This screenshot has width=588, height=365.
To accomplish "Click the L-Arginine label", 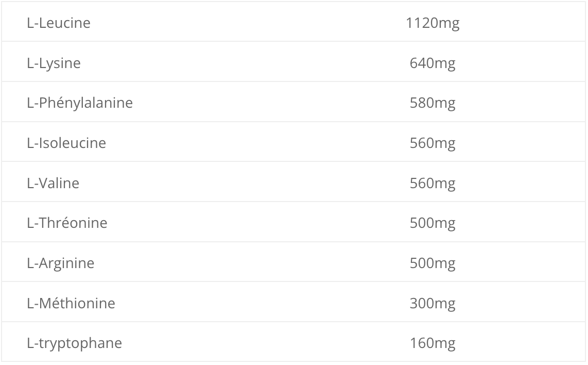I will coord(60,263).
